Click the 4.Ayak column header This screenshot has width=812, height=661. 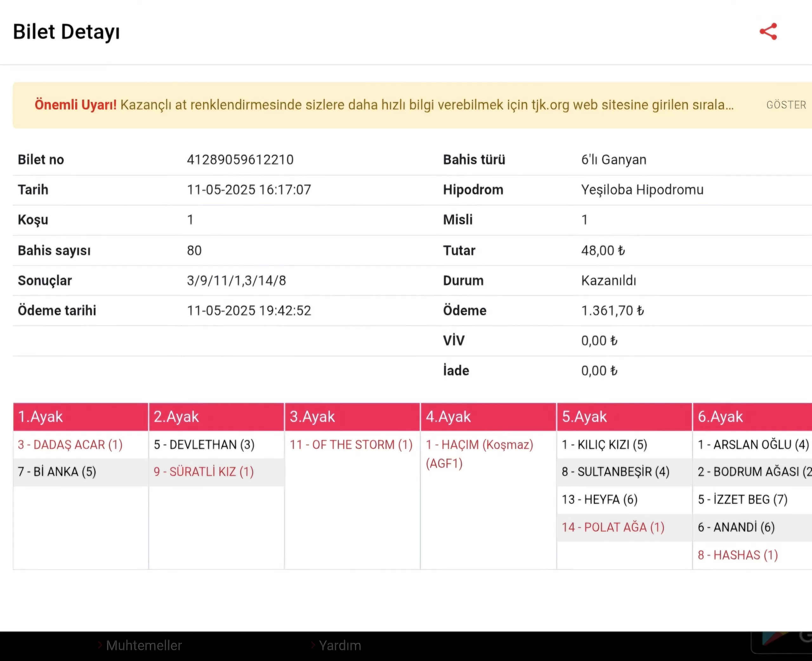click(448, 417)
